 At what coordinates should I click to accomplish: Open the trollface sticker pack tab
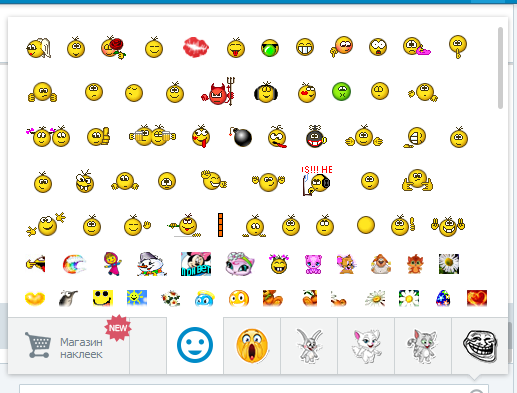point(480,346)
